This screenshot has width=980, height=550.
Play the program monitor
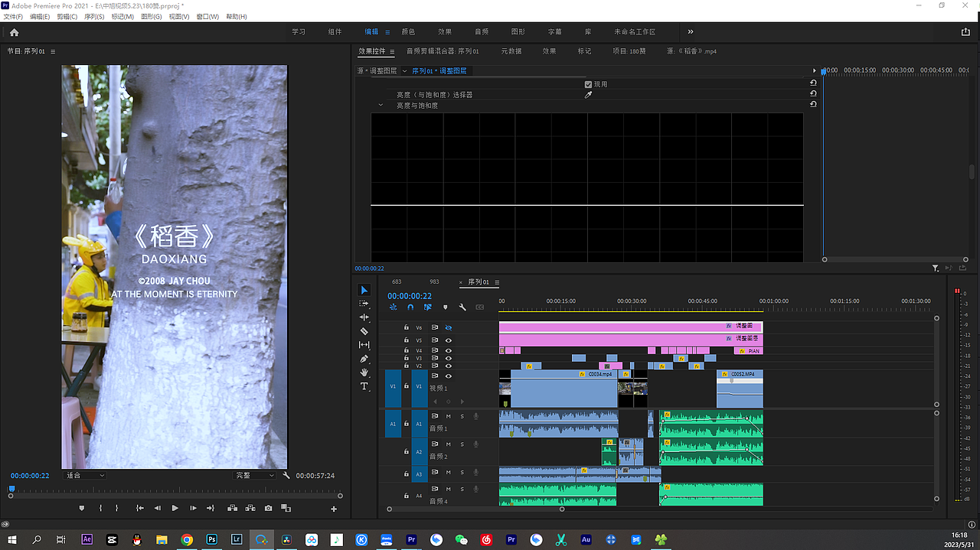[x=175, y=508]
